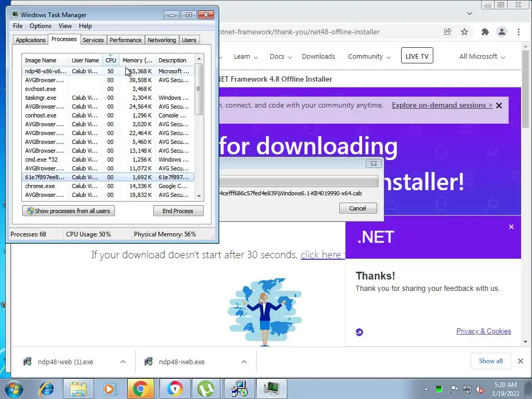Click Show all downloads button

[490, 361]
